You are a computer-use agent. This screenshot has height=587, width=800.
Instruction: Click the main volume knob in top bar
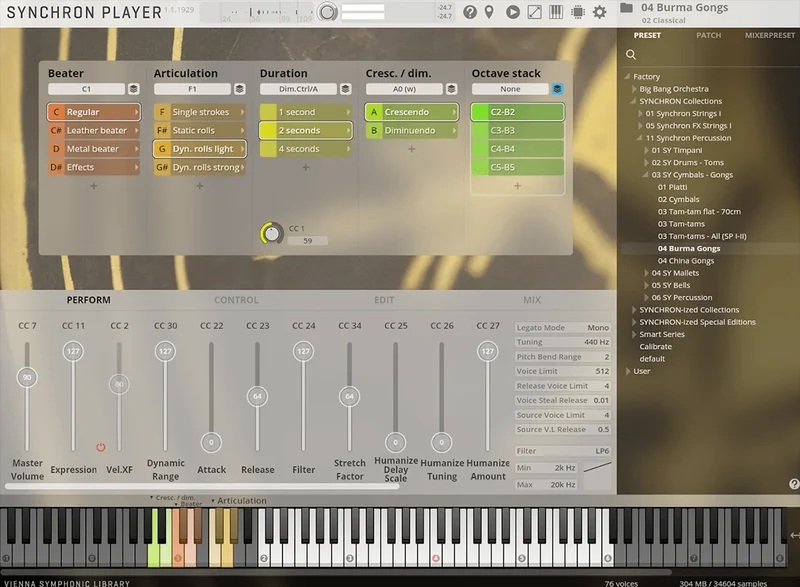click(327, 12)
